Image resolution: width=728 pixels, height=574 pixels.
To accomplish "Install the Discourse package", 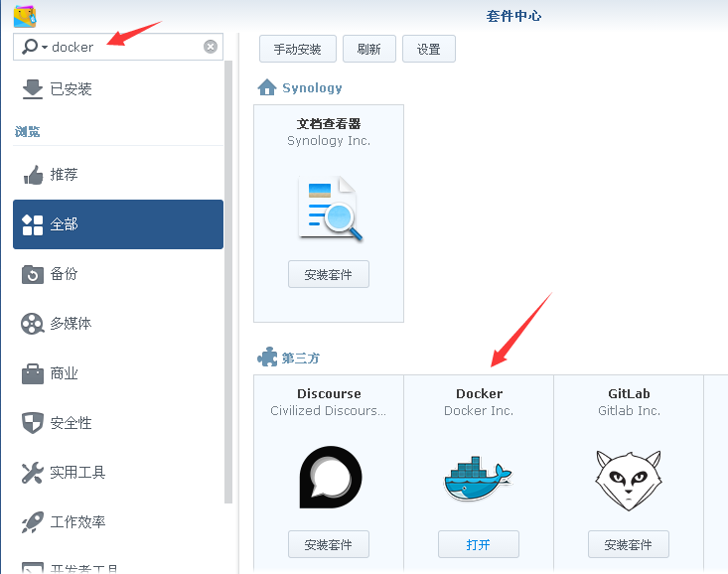I will (329, 544).
